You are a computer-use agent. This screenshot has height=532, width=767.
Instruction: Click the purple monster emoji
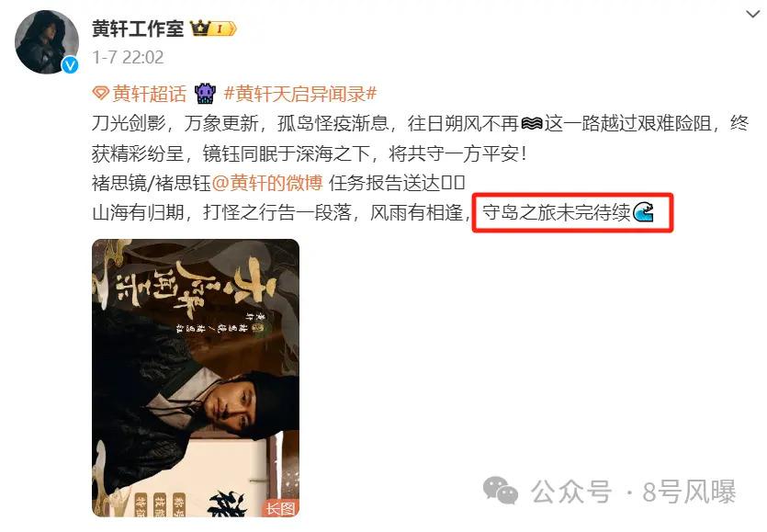pos(205,93)
